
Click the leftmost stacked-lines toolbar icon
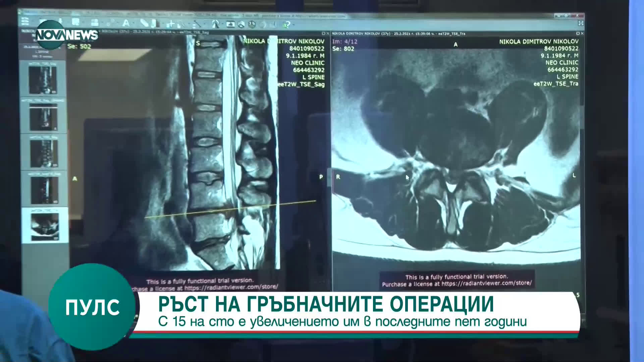(25, 22)
